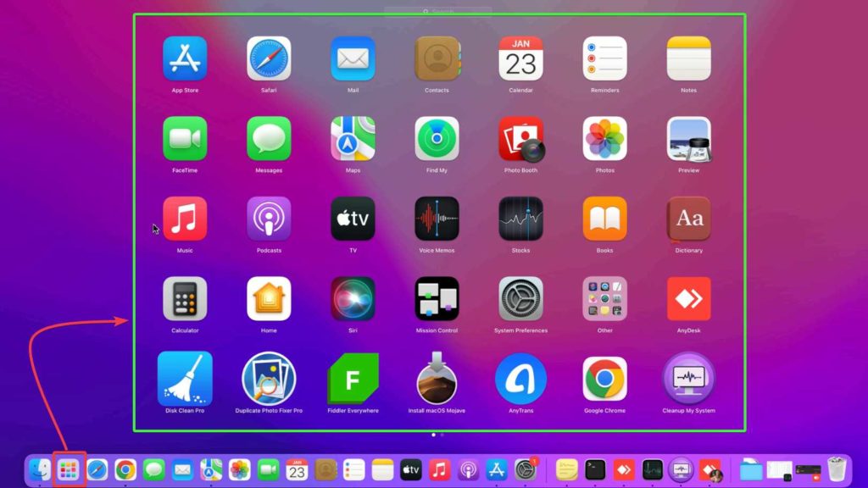Open Mail from the Dock
The image size is (868, 488).
(x=183, y=470)
